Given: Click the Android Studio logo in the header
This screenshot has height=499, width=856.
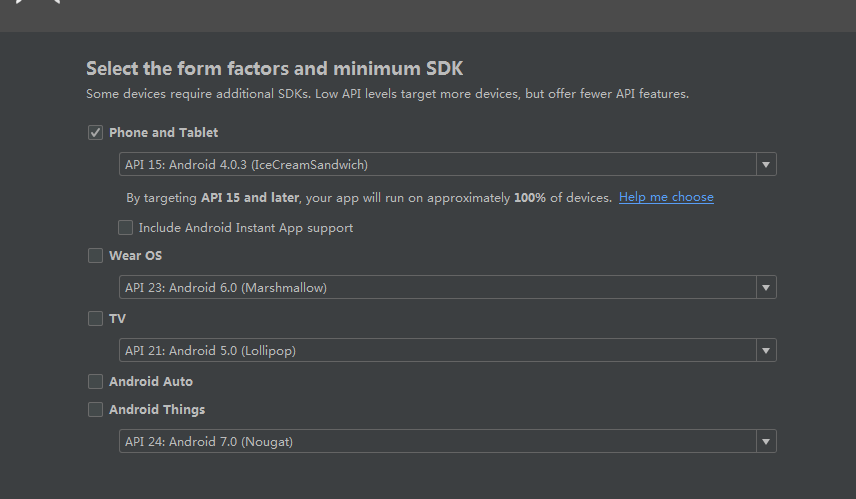Looking at the screenshot, I should pos(38,3).
